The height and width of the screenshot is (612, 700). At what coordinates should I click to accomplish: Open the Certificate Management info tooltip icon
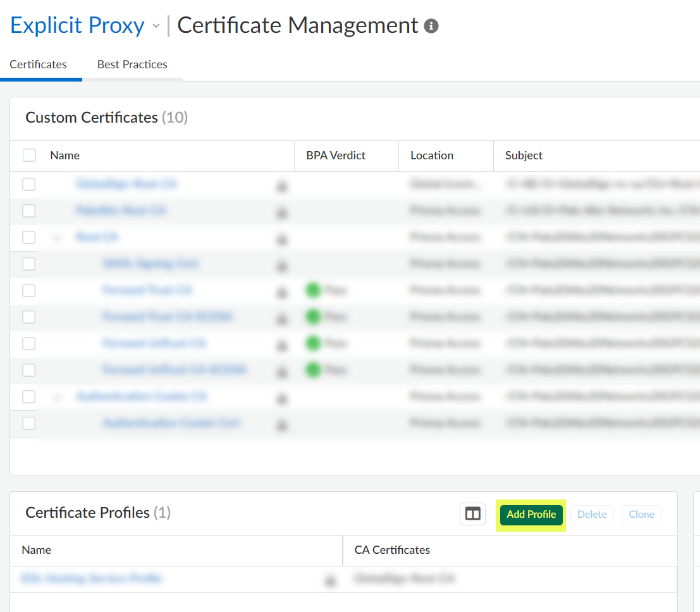[x=430, y=27]
